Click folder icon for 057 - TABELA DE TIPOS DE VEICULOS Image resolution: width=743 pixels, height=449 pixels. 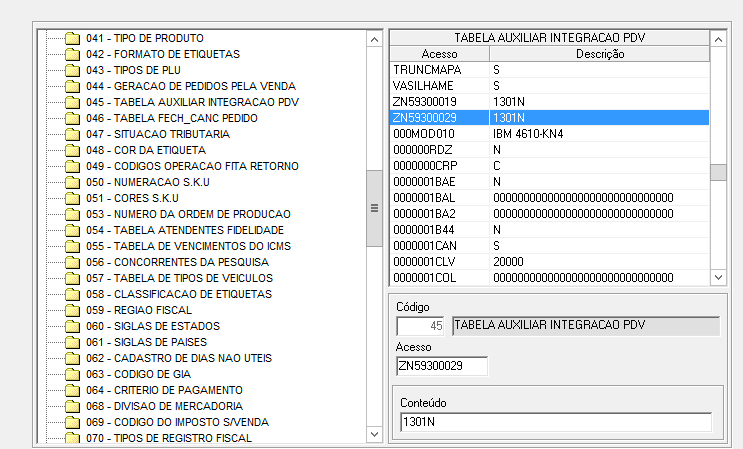click(x=72, y=278)
